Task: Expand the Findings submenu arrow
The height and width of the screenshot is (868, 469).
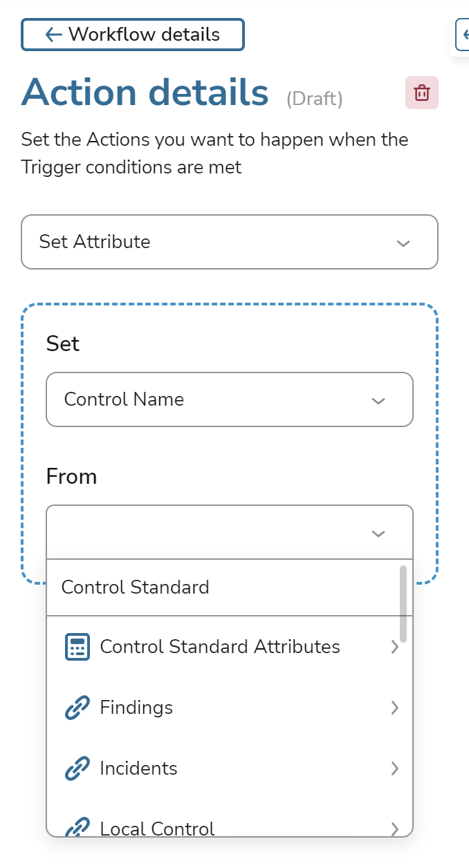Action: 395,708
